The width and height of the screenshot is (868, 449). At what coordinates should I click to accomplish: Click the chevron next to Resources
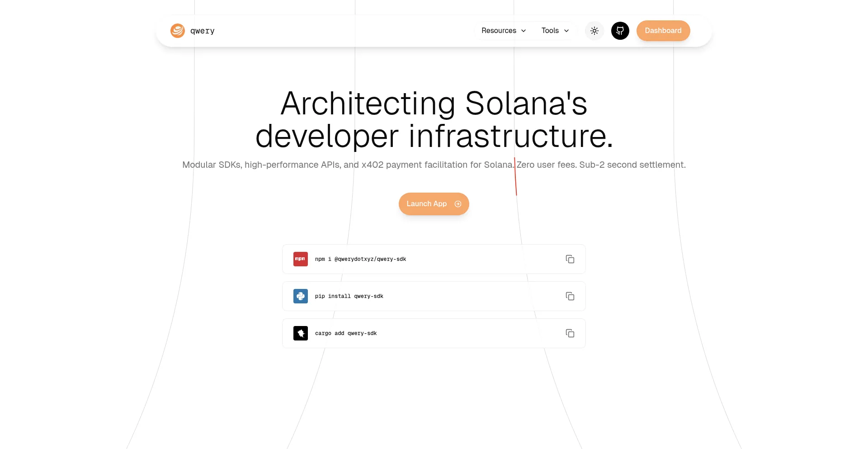click(x=524, y=31)
